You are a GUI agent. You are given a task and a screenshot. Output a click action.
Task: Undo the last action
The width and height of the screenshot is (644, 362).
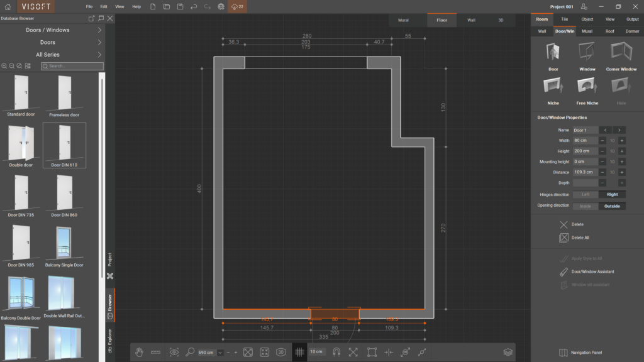(194, 6)
